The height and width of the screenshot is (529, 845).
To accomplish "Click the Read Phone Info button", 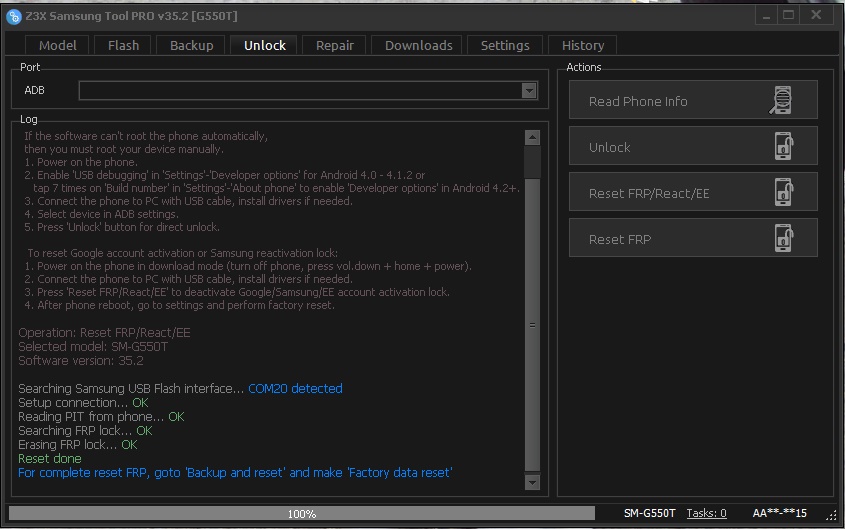I will pyautogui.click(x=693, y=100).
